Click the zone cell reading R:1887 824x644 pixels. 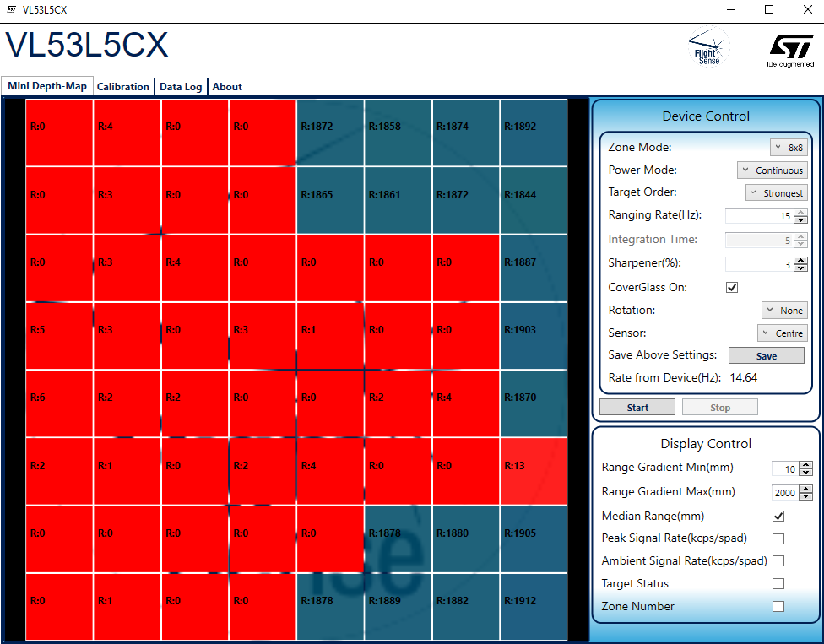click(x=534, y=268)
